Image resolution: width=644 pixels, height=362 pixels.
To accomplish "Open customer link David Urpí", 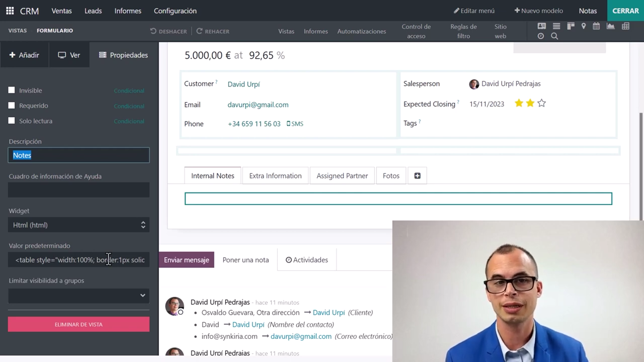I will point(244,84).
